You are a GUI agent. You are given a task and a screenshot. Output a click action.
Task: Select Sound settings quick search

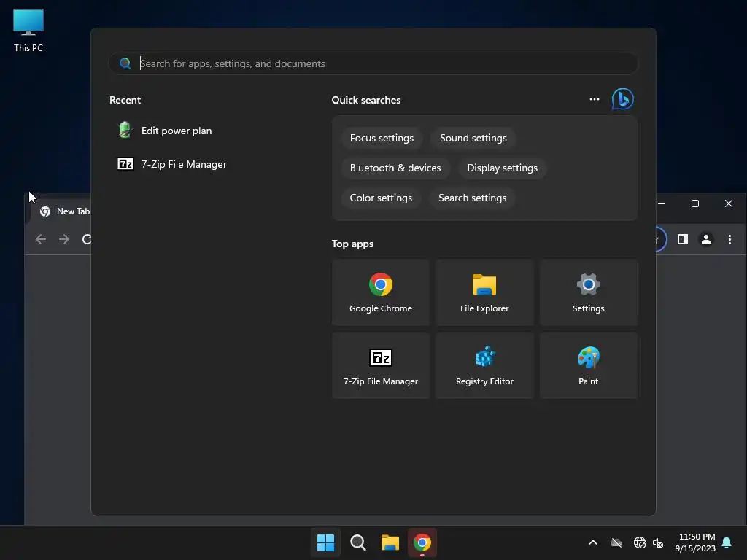[x=473, y=138]
